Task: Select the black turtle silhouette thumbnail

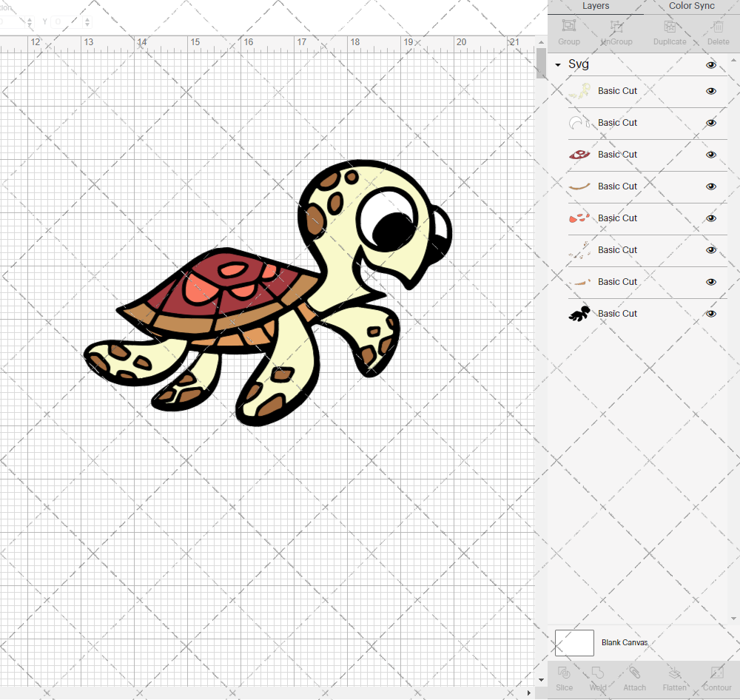Action: tap(579, 314)
